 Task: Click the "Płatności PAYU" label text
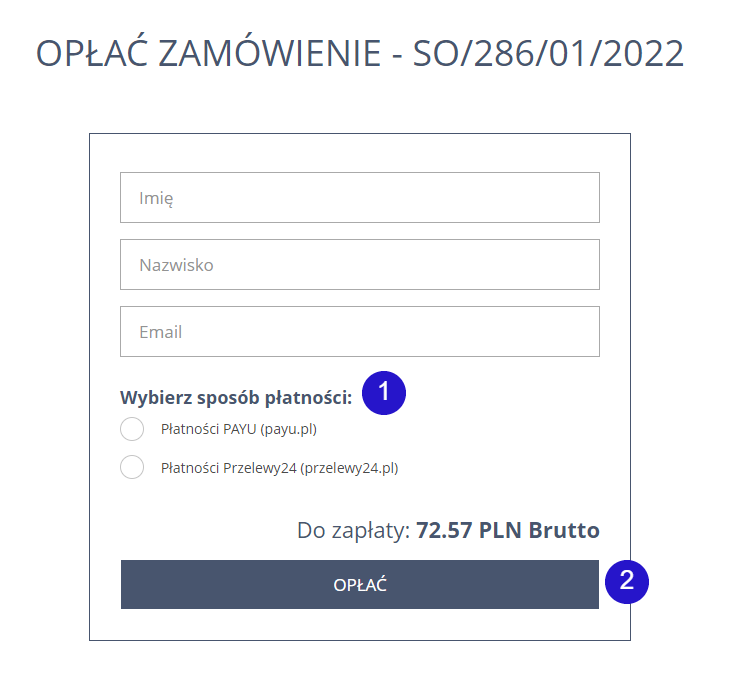[208, 430]
